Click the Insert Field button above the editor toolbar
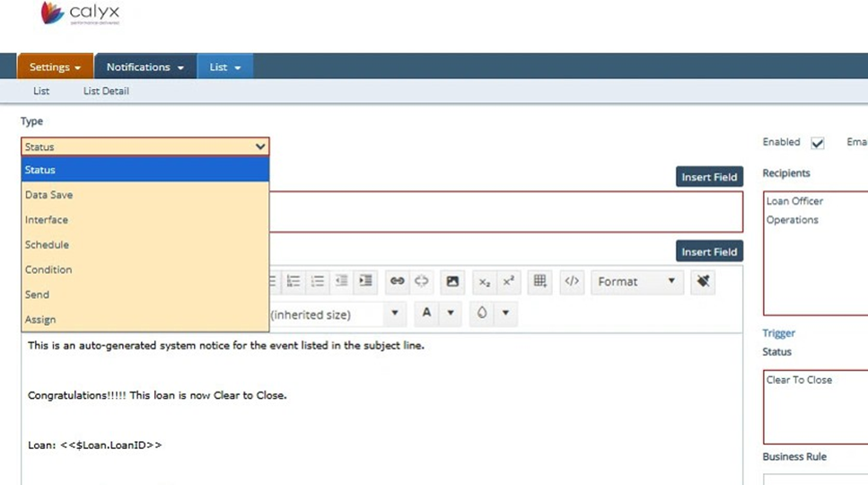 [708, 252]
